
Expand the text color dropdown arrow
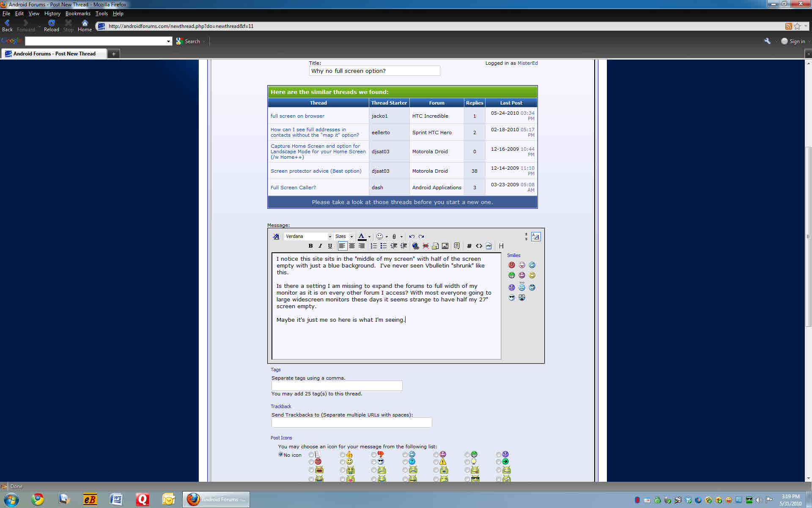click(369, 237)
